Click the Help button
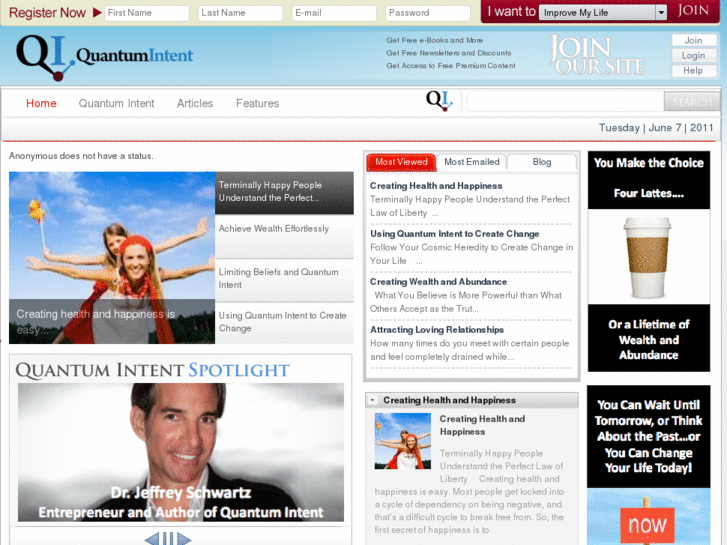This screenshot has width=727, height=545. pos(694,71)
